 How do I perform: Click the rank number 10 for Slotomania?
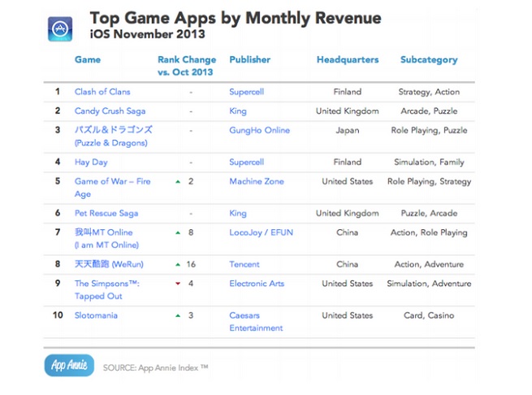[58, 315]
